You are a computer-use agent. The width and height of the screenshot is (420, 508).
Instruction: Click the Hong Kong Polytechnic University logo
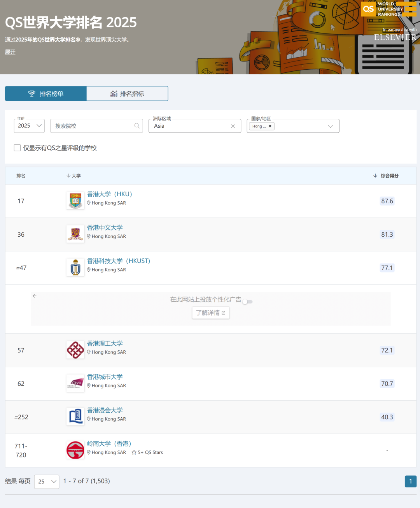pos(75,350)
